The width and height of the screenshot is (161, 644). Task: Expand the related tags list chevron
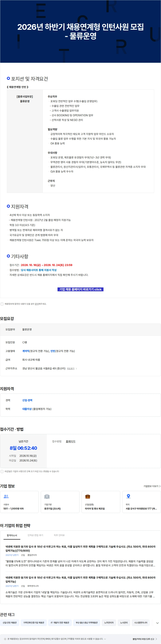click(157, 623)
